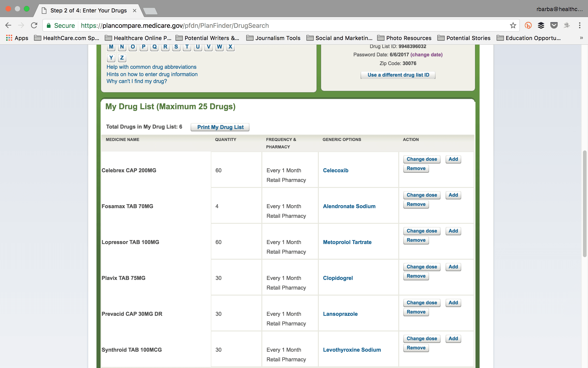Open Why can't I find my drug link

tap(137, 81)
